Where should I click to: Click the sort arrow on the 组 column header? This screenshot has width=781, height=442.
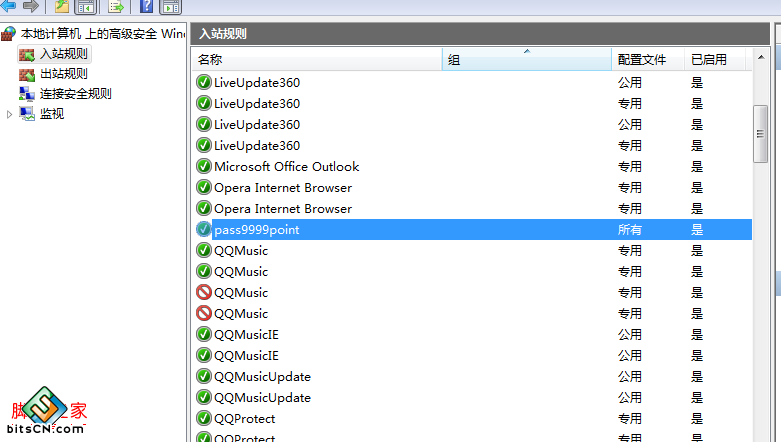point(527,51)
